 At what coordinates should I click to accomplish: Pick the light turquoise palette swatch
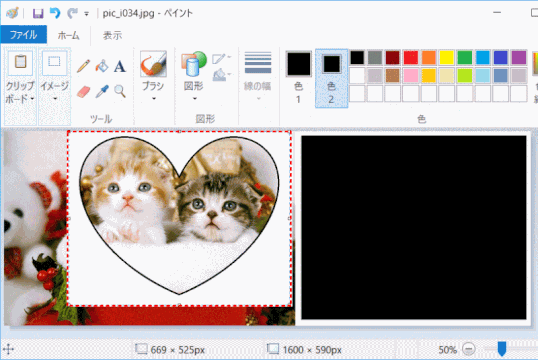pyautogui.click(x=483, y=76)
